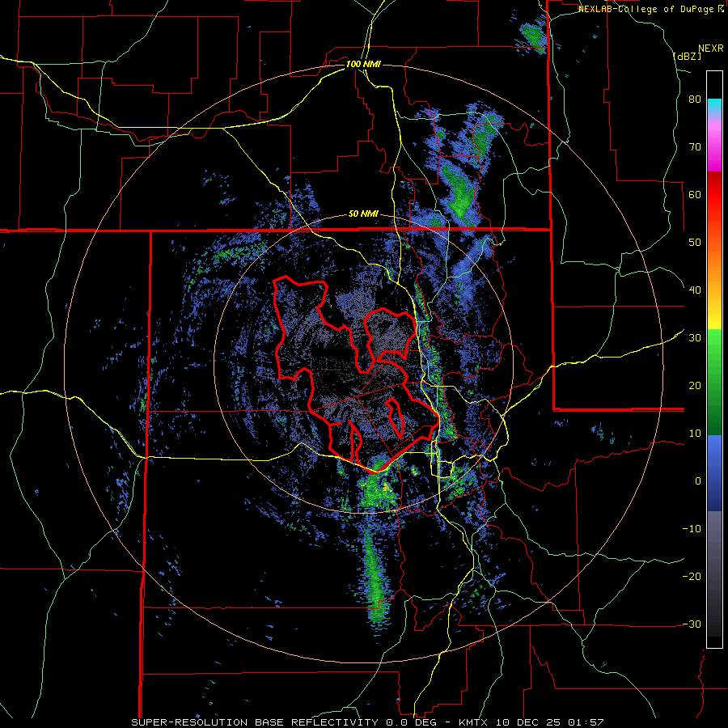Click the green segment of the color bar
This screenshot has height=728, width=728.
(714, 382)
